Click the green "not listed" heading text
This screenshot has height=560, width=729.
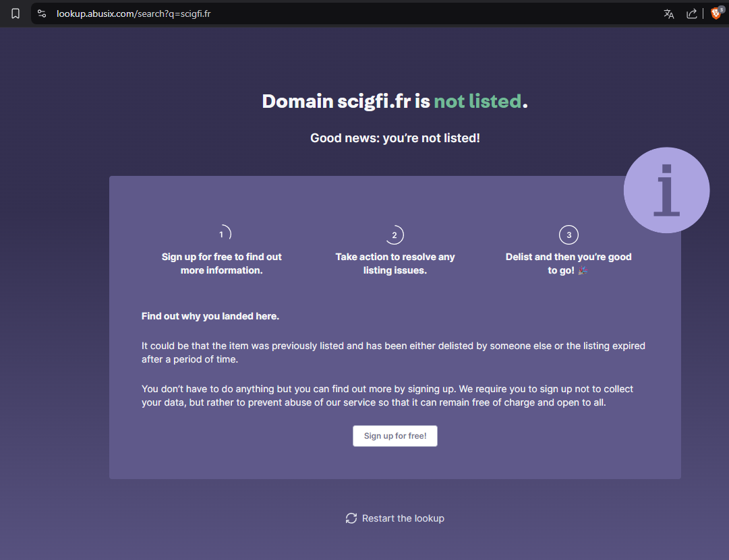(x=477, y=101)
